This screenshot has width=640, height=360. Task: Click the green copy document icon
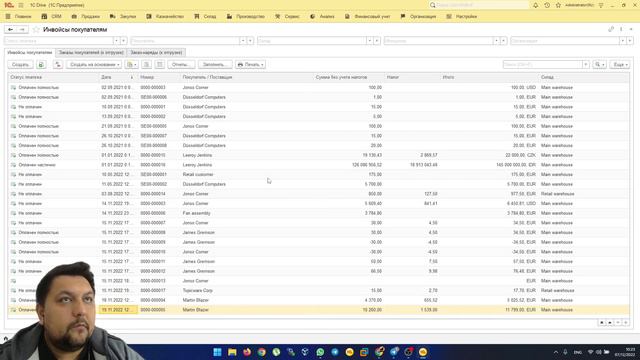[41, 64]
